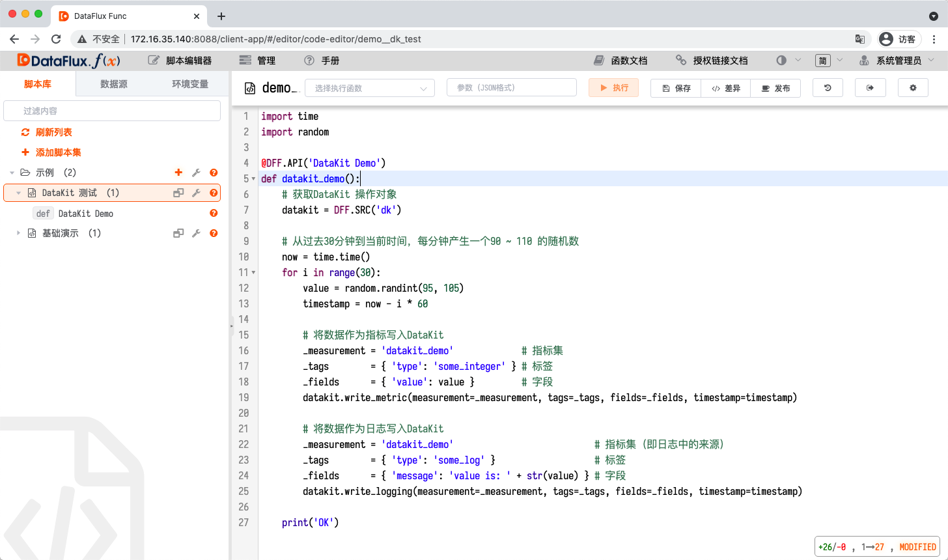Click quick-view window icon for DataKit 测试
Image resolution: width=948 pixels, height=560 pixels.
pyautogui.click(x=178, y=193)
